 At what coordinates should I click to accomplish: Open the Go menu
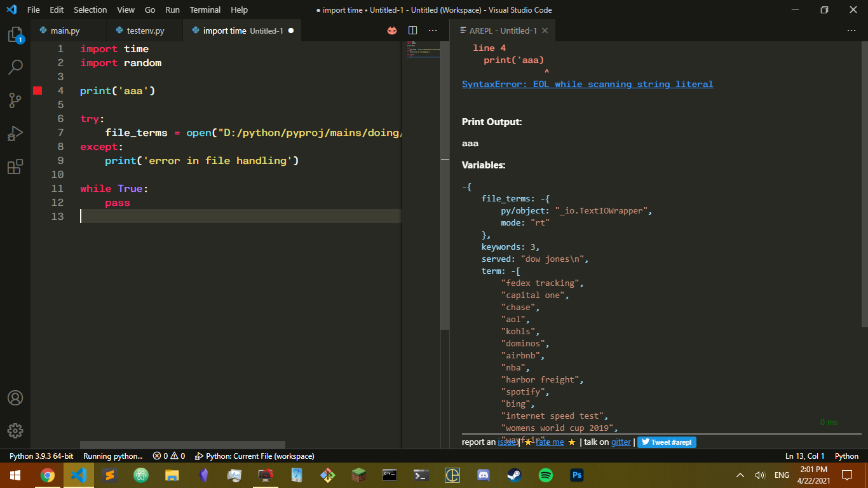(150, 10)
